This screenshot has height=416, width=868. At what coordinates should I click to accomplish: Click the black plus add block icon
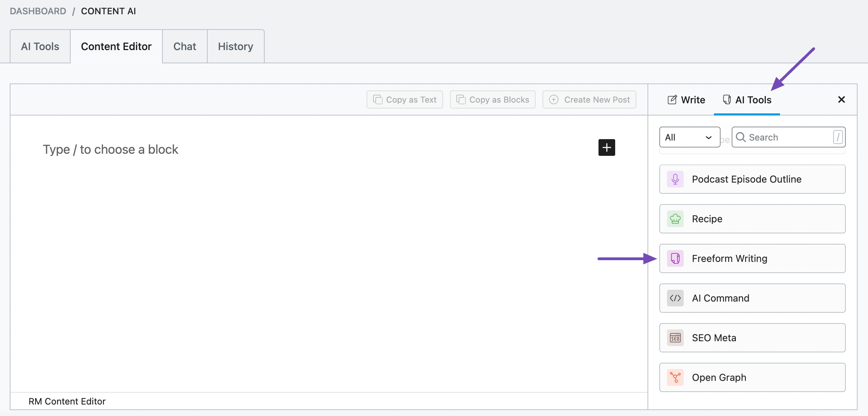[x=606, y=147]
